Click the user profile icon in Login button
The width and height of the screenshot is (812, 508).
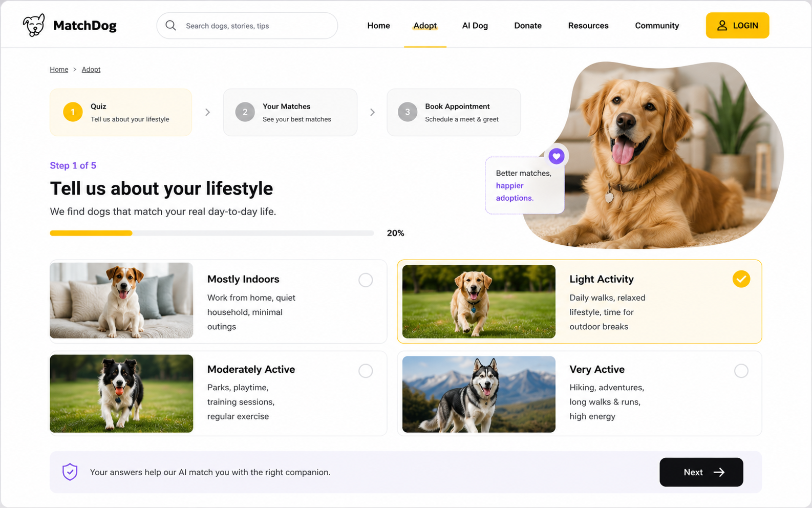[722, 26]
